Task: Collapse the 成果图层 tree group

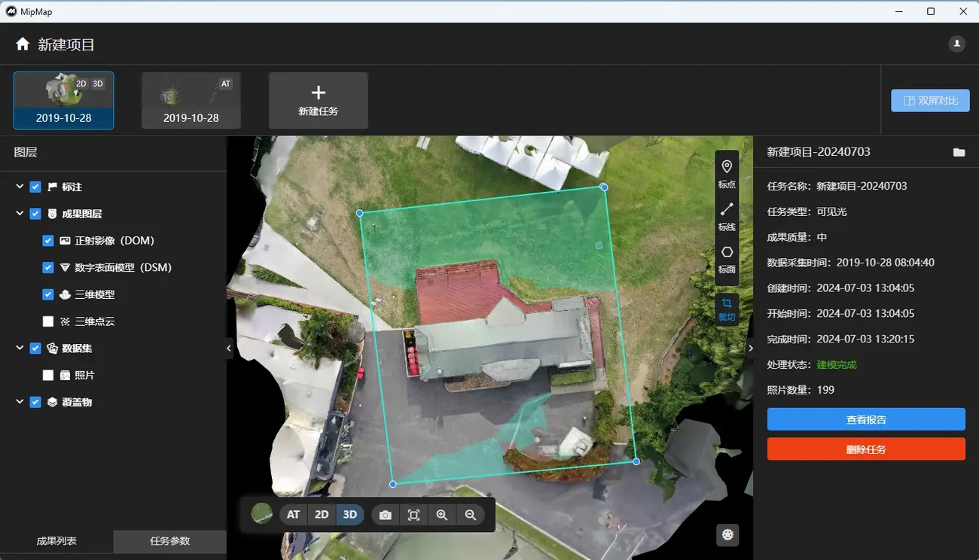Action: pos(20,214)
